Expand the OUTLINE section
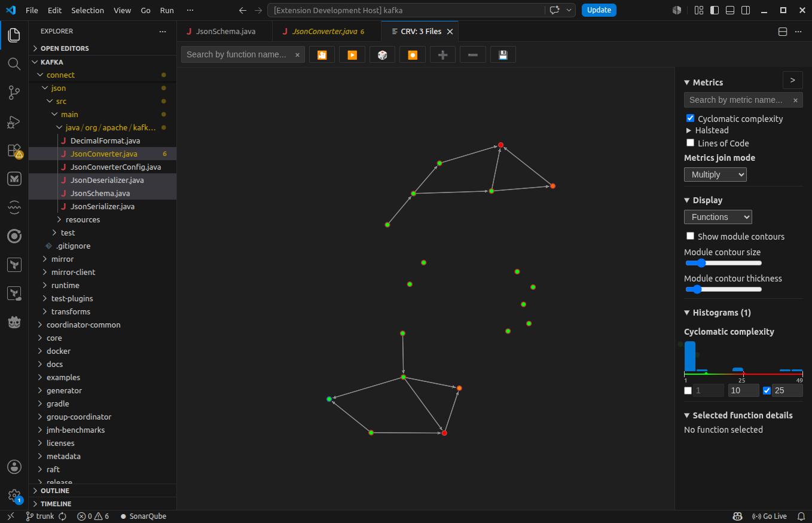Viewport: 812px width, 523px height. [x=102, y=491]
